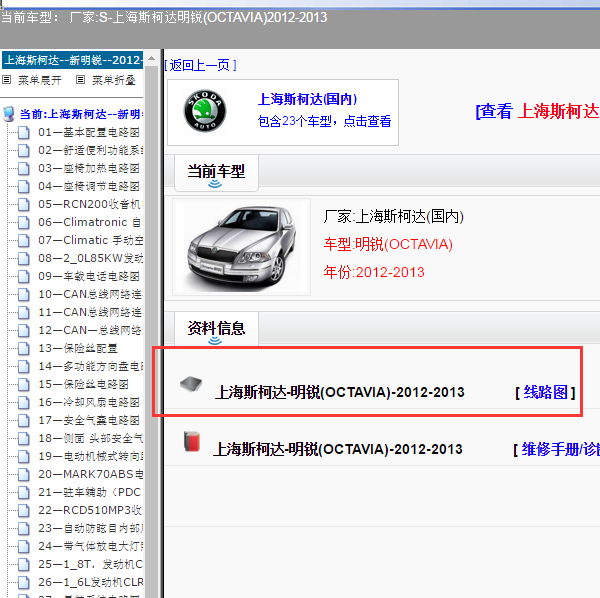Click the computer icon beside 当前:上海斯柯达
The width and height of the screenshot is (600, 598).
(x=9, y=114)
